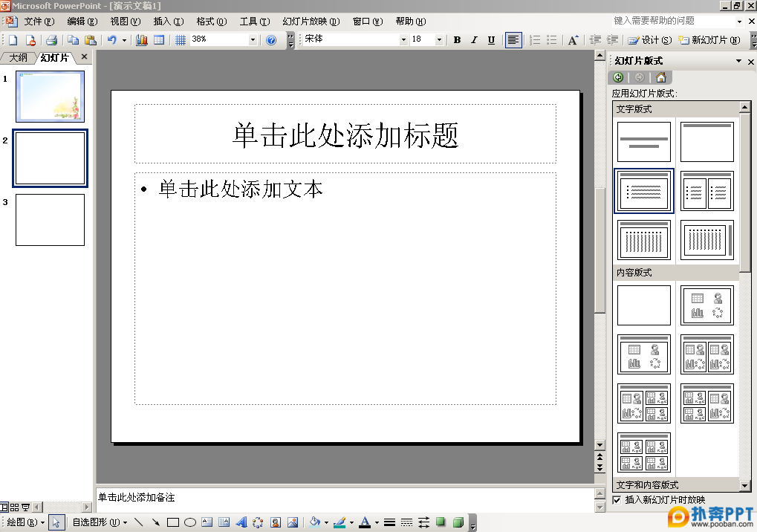
Task: Click the 设计 design button
Action: point(650,40)
